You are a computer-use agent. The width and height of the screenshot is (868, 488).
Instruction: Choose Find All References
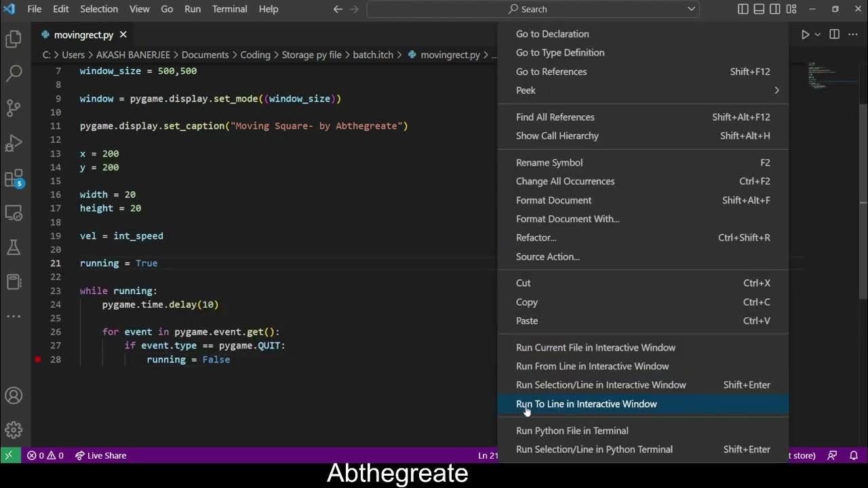point(643,117)
